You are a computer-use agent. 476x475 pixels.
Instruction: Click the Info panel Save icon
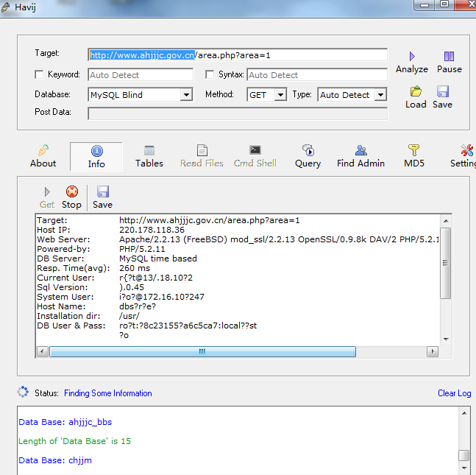coord(103,191)
